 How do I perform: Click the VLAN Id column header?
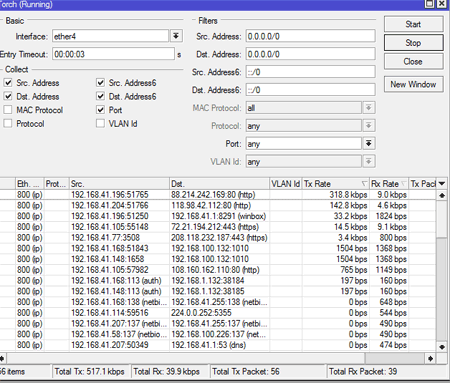click(x=286, y=184)
